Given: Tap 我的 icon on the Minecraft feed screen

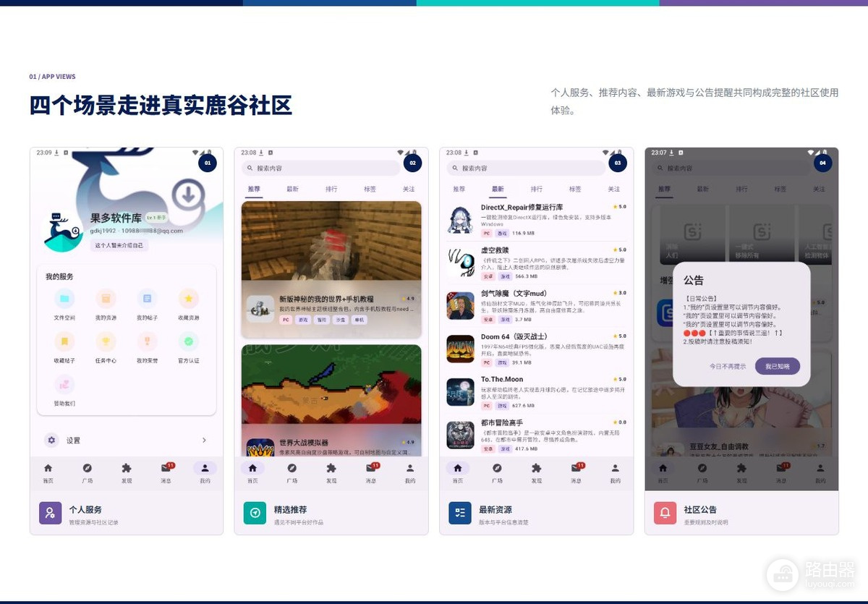Looking at the screenshot, I should pyautogui.click(x=410, y=468).
